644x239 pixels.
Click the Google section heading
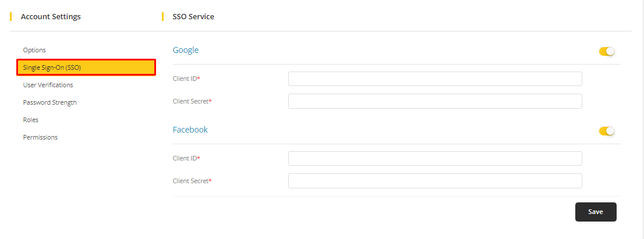coord(186,50)
